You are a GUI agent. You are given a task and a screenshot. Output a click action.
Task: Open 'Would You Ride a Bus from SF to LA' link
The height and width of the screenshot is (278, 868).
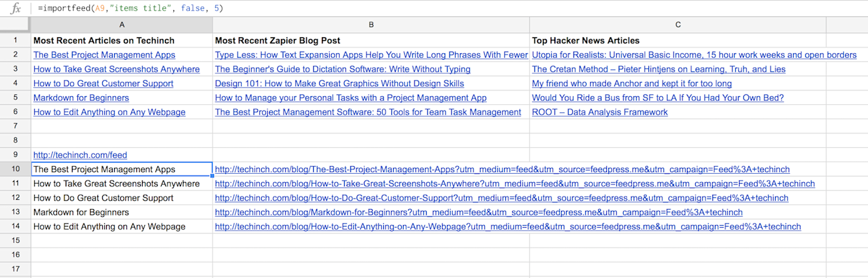[x=658, y=98]
